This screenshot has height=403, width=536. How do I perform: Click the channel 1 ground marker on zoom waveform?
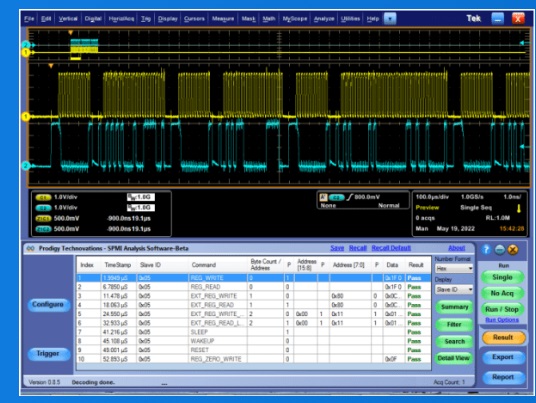26,117
